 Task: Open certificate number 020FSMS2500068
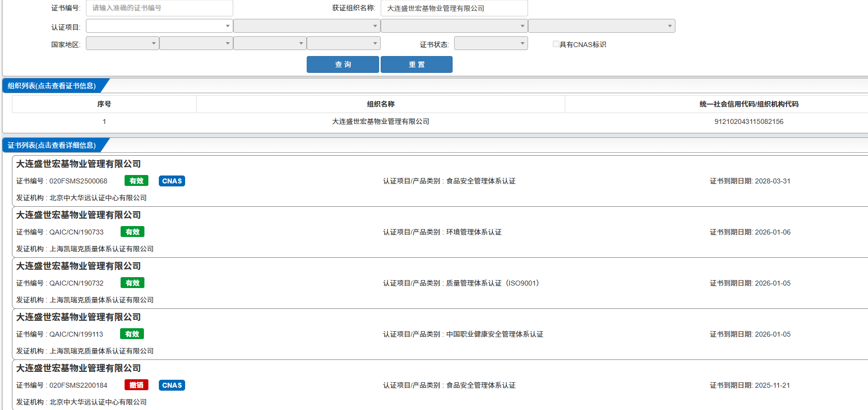pyautogui.click(x=78, y=181)
